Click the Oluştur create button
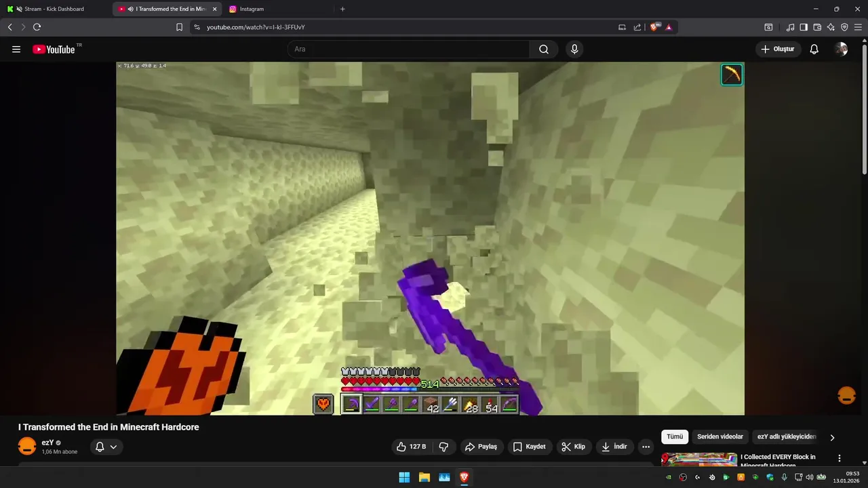868x488 pixels. [778, 49]
